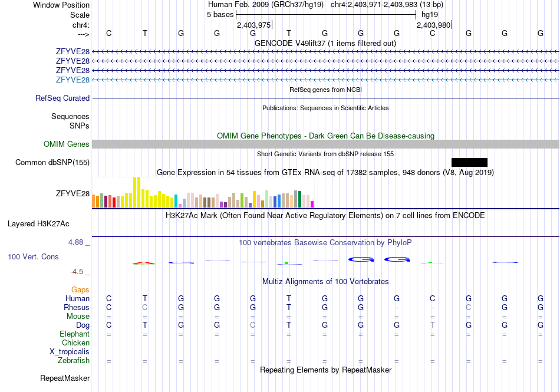Click the RefSeq Curated track line

(x=325, y=98)
